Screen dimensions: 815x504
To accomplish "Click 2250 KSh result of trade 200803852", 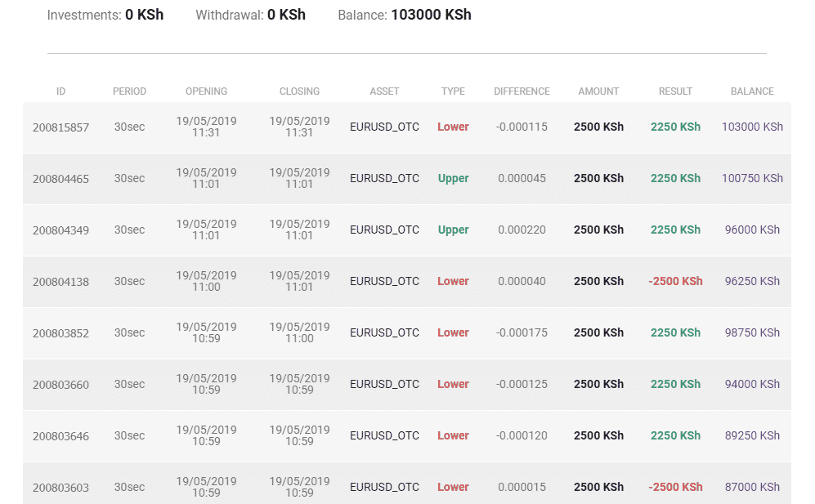I will click(676, 332).
